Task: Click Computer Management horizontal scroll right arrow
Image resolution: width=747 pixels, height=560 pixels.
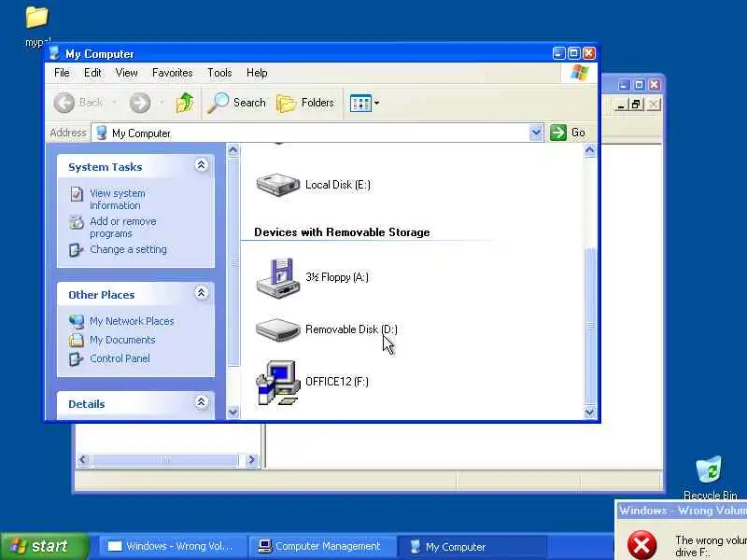Action: coord(251,460)
